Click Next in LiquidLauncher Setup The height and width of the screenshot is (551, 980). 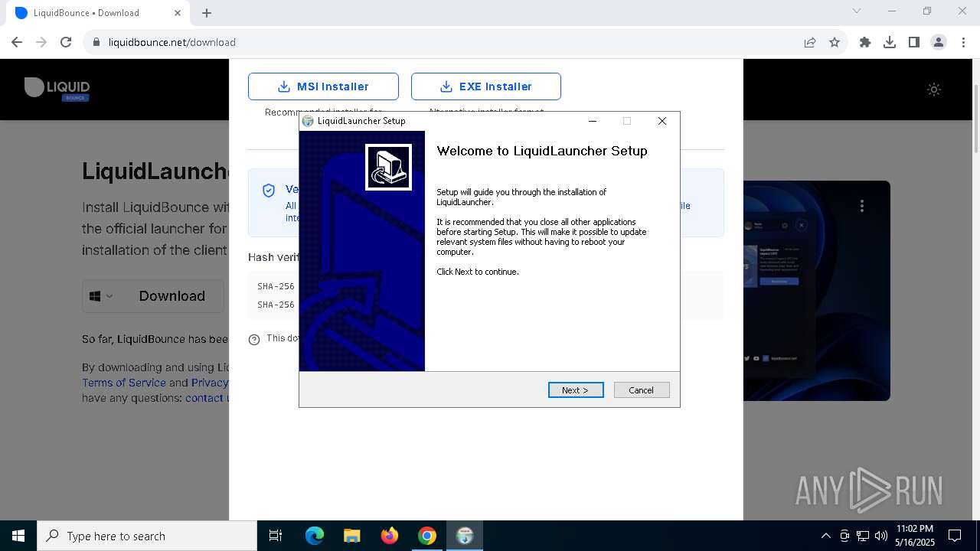pyautogui.click(x=576, y=390)
